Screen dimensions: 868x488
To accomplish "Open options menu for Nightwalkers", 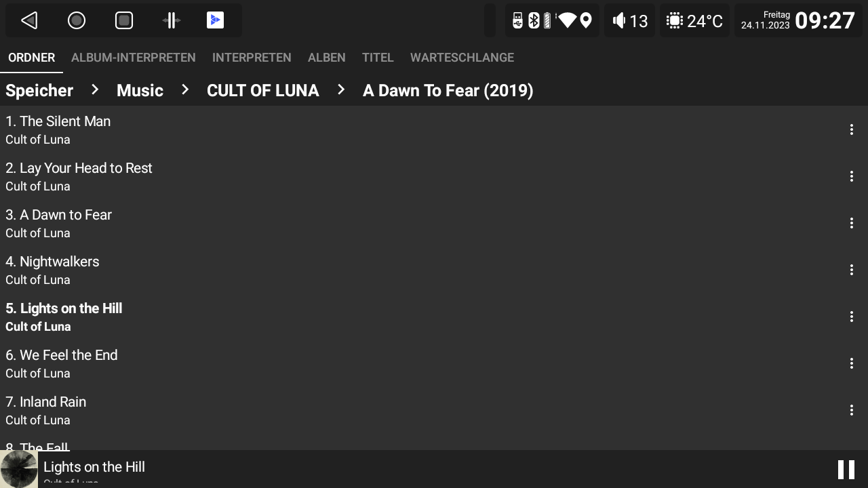I will [x=851, y=270].
